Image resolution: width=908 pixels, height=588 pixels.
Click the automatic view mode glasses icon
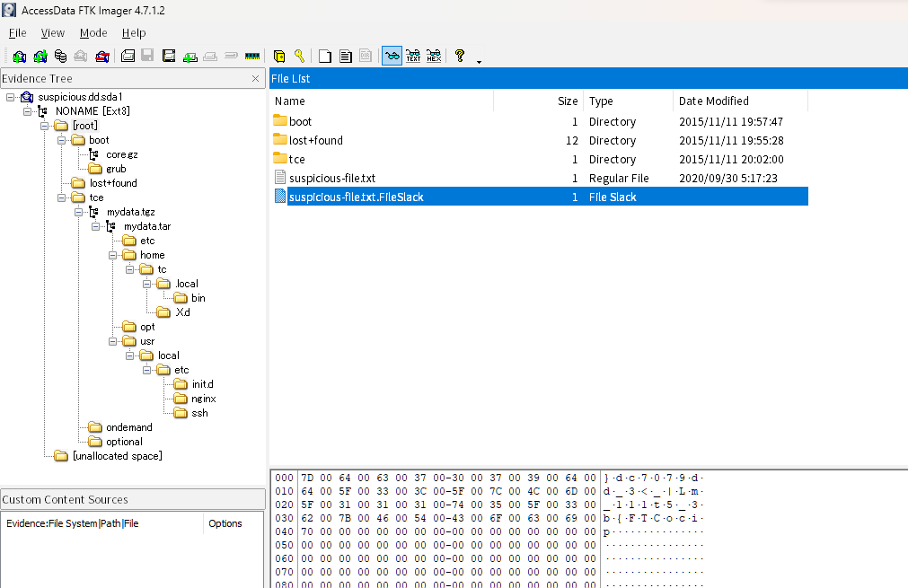pyautogui.click(x=392, y=57)
